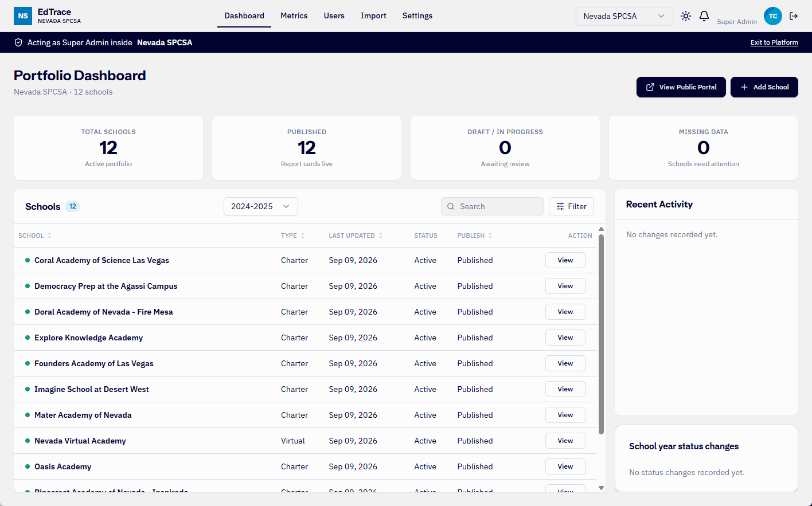Click green status dot for Oasis Academy
This screenshot has height=506, width=812.
[28, 466]
